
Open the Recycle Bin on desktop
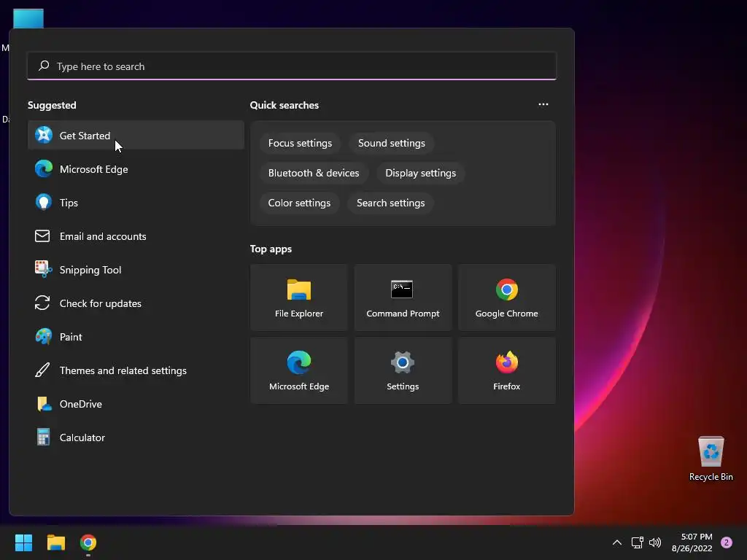(x=711, y=459)
